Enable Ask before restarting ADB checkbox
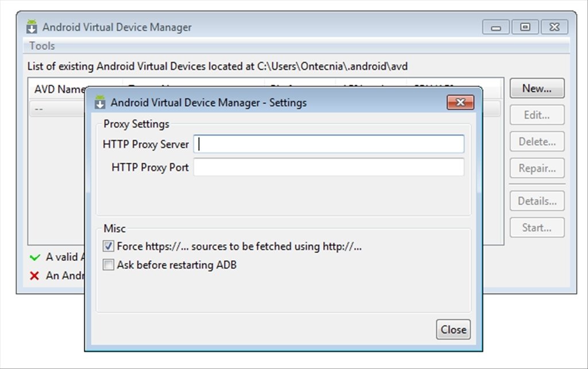The width and height of the screenshot is (588, 369). (x=109, y=264)
